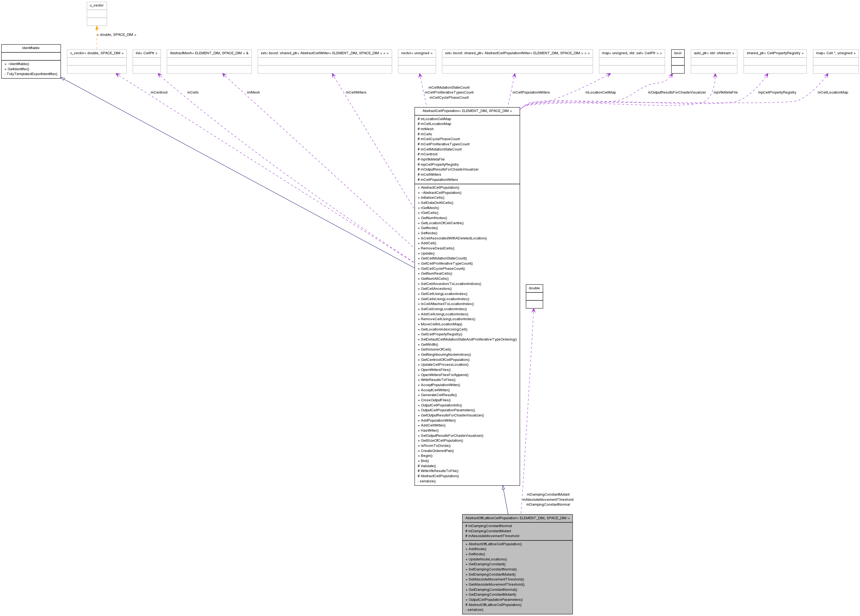860x616 pixels.
Task: Click the mCentroid association label
Action: click(159, 92)
